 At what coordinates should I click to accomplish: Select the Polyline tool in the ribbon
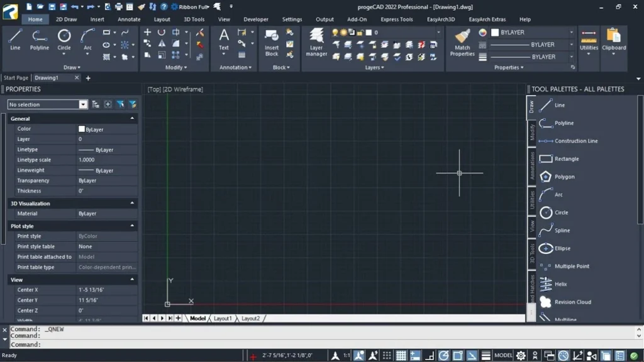(x=39, y=40)
